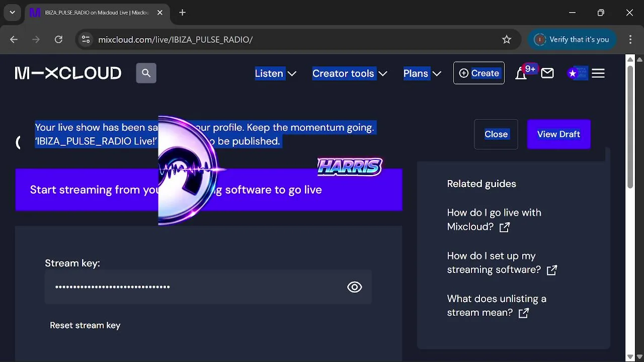Close the IBIZA_PULSE_RADIO tab
This screenshot has height=362, width=644.
pyautogui.click(x=160, y=13)
